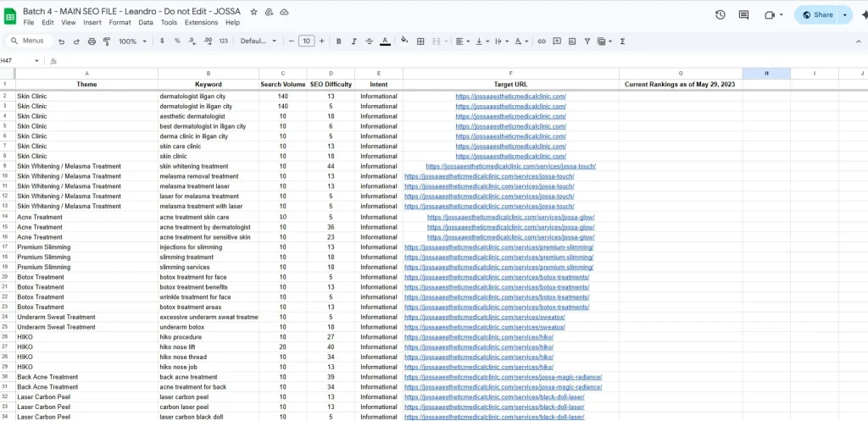Image resolution: width=868 pixels, height=421 pixels.
Task: Increase decimal places
Action: (x=209, y=41)
